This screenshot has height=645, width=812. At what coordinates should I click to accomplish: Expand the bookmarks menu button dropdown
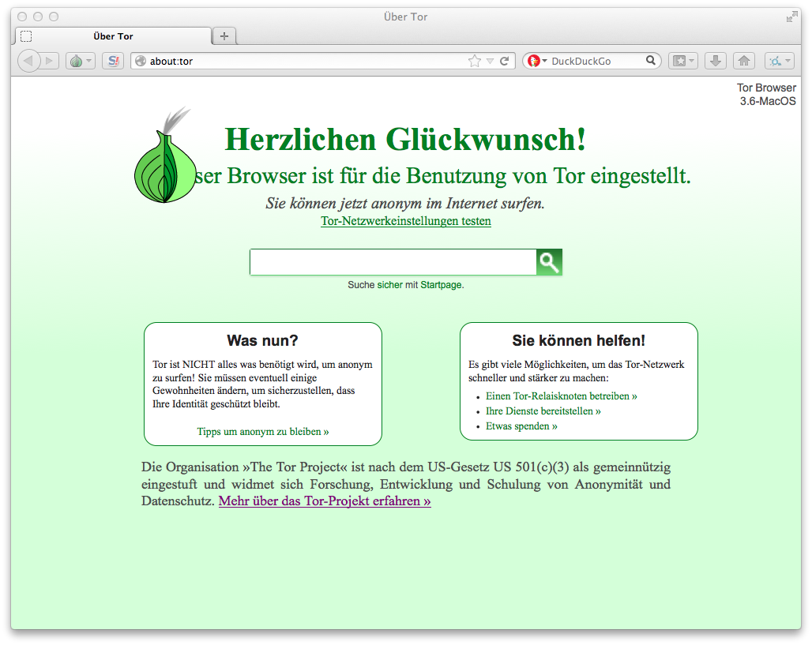(x=692, y=61)
